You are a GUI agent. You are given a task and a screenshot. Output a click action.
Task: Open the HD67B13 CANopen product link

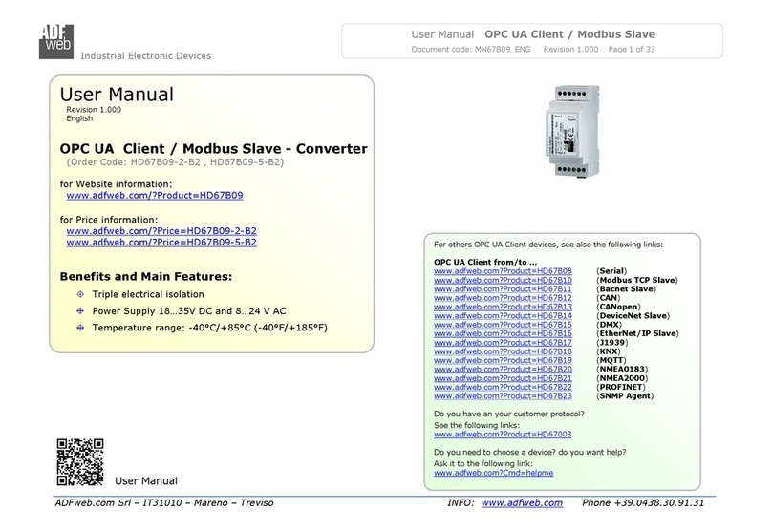(503, 307)
